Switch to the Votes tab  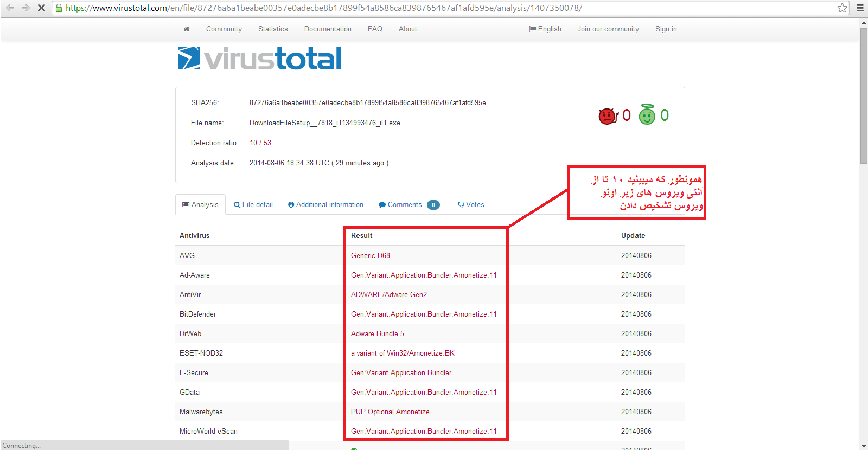tap(471, 205)
